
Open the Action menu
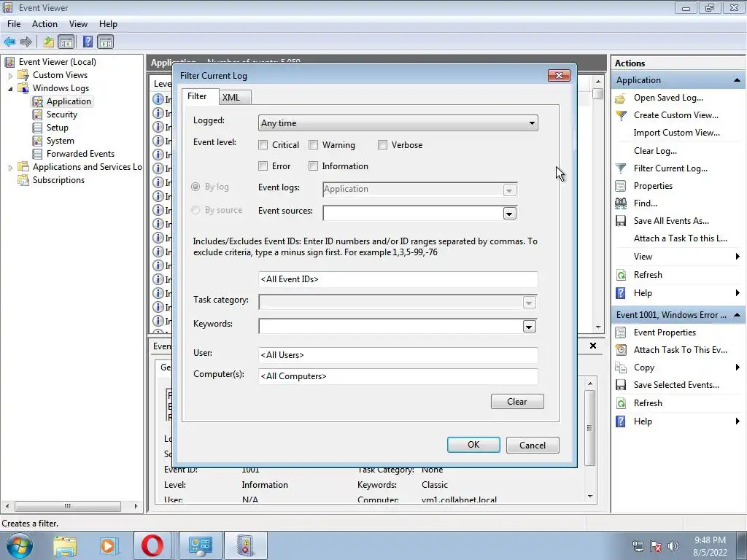tap(44, 24)
